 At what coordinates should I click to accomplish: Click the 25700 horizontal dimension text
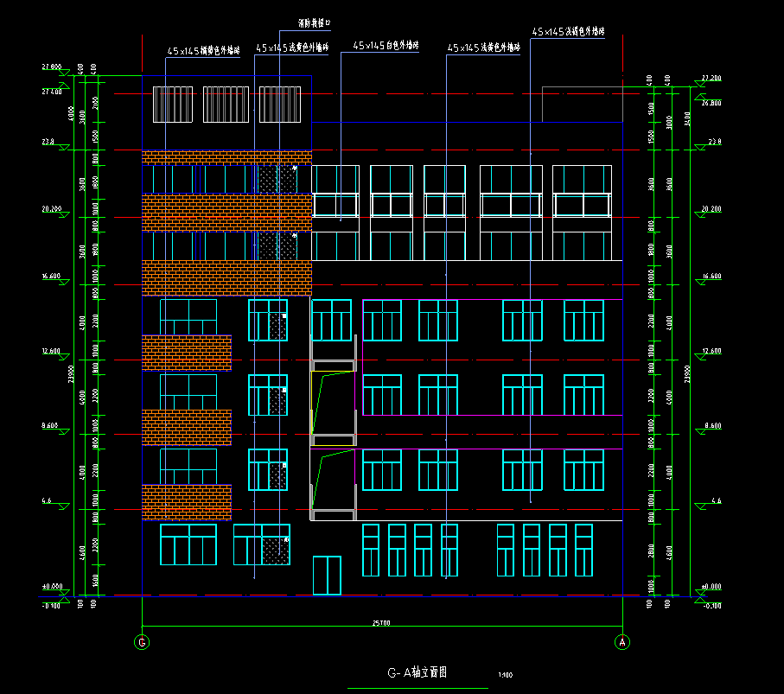[380, 622]
